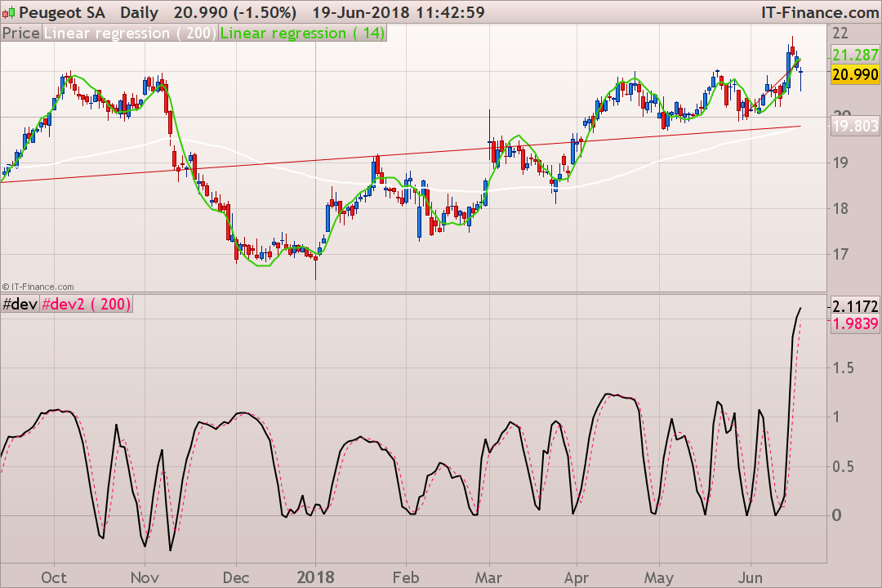
Task: Click the IT-Finance.com header text
Action: point(820,12)
